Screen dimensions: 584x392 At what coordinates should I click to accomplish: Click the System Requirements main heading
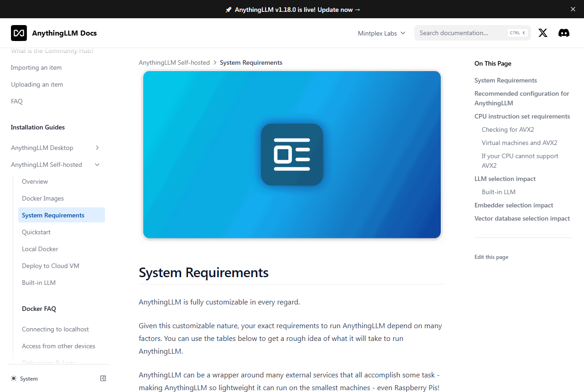click(203, 273)
